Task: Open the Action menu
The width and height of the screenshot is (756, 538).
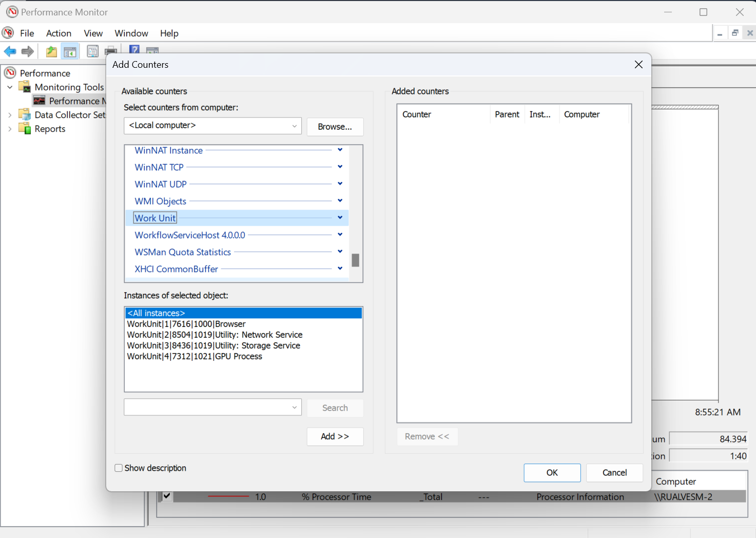Action: click(x=59, y=33)
